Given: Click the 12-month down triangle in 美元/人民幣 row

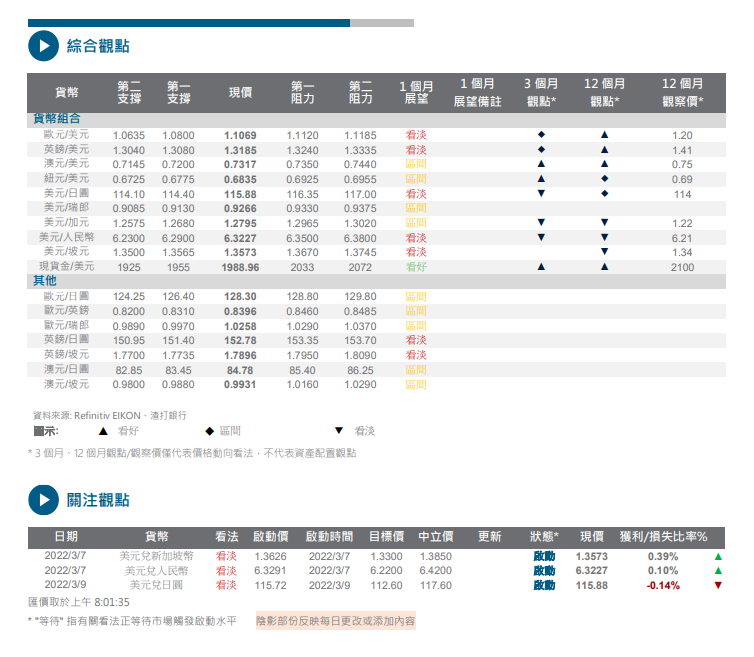Looking at the screenshot, I should point(604,237).
